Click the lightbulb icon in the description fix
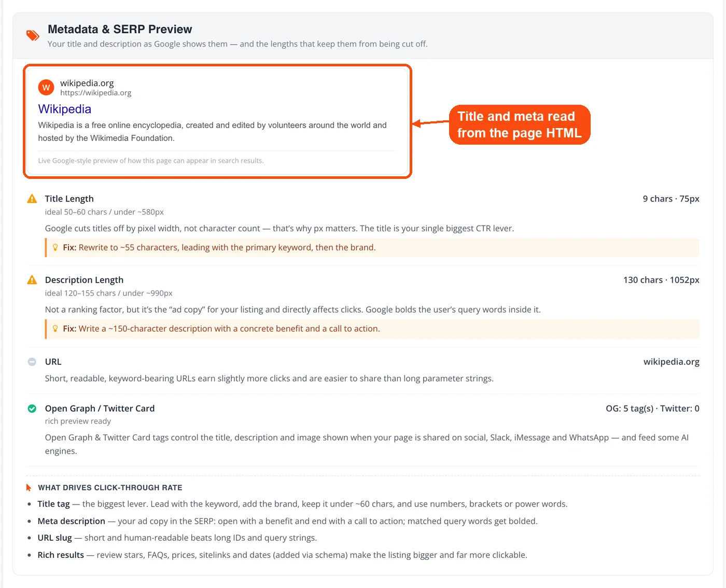Screen dimensions: 726x588 point(55,329)
